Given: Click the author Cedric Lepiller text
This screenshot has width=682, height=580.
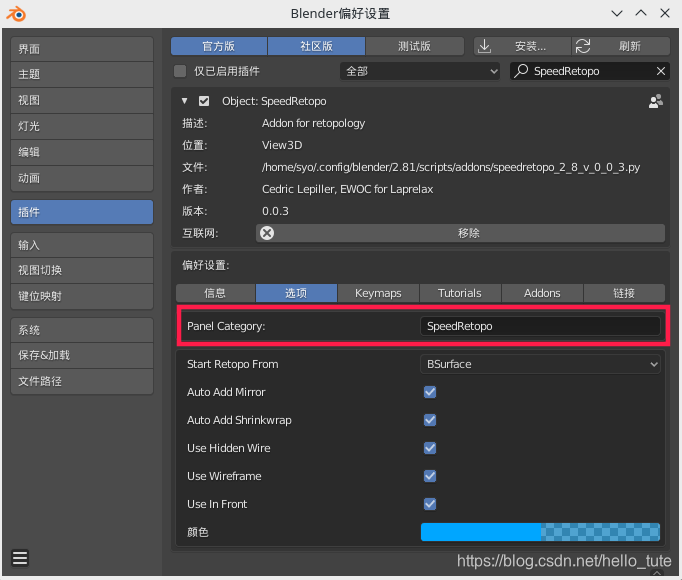Looking at the screenshot, I should pos(348,189).
